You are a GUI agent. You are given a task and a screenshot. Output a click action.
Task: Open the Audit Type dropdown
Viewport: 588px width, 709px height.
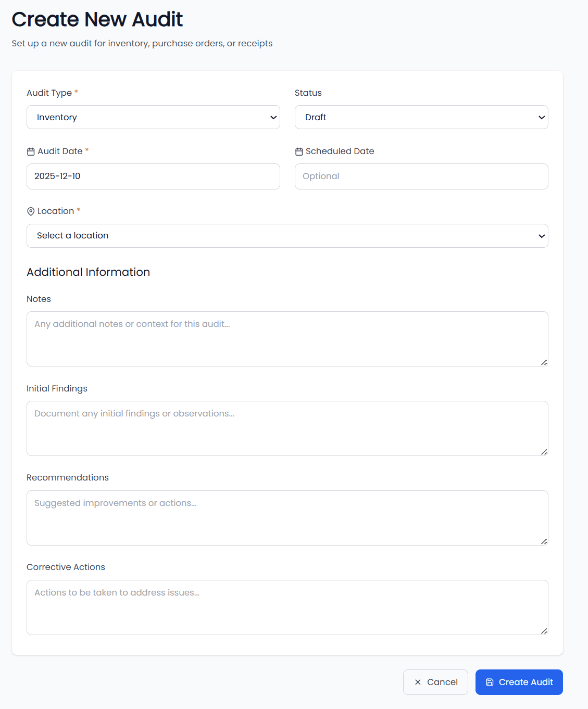[153, 117]
